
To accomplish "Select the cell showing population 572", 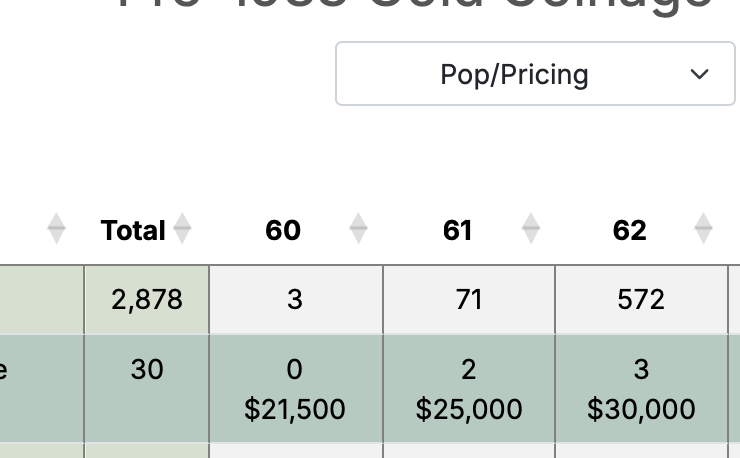I will (x=641, y=300).
